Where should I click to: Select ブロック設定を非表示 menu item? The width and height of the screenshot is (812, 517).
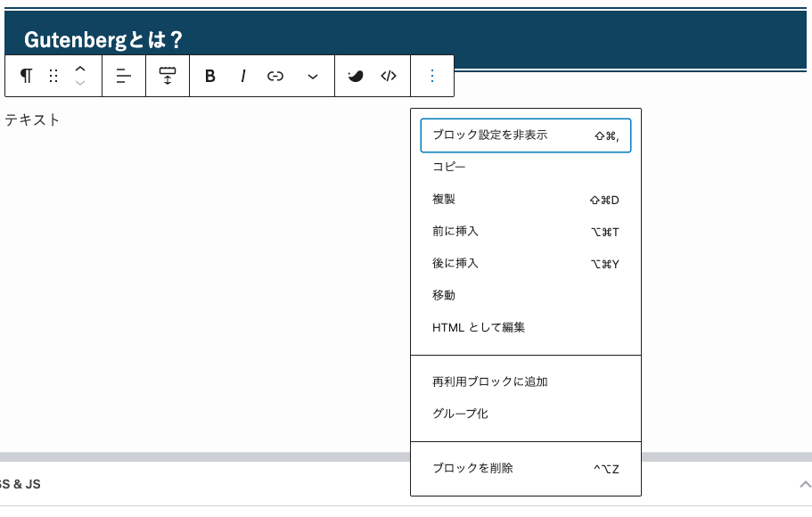[x=526, y=135]
